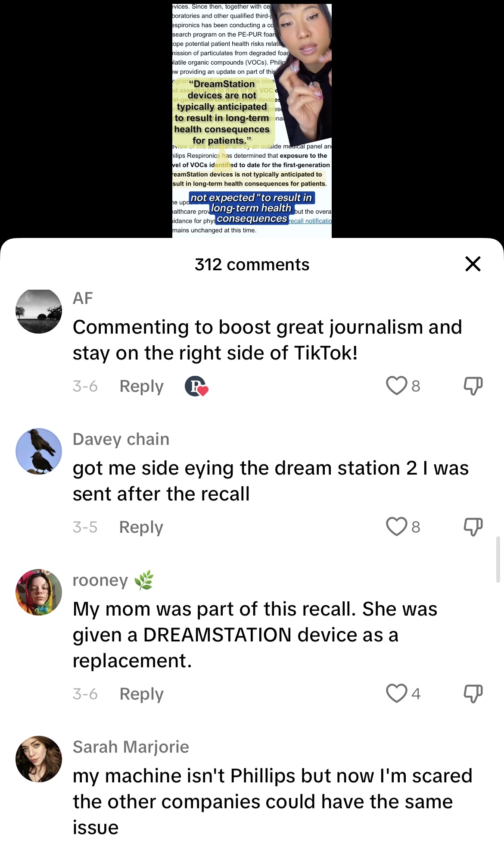Click the comments list scrollbar
This screenshot has height=847, width=504.
click(x=498, y=559)
